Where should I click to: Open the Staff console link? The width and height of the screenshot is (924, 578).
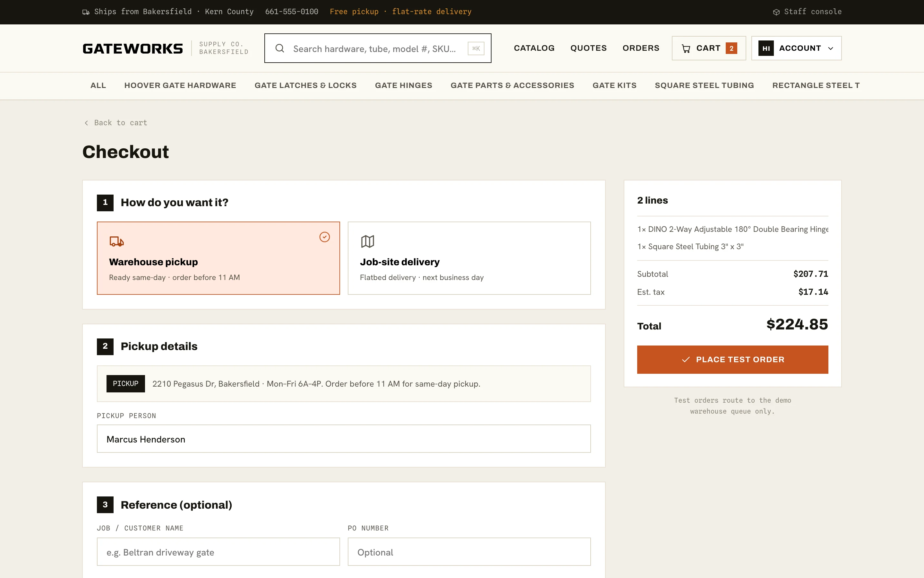(807, 12)
